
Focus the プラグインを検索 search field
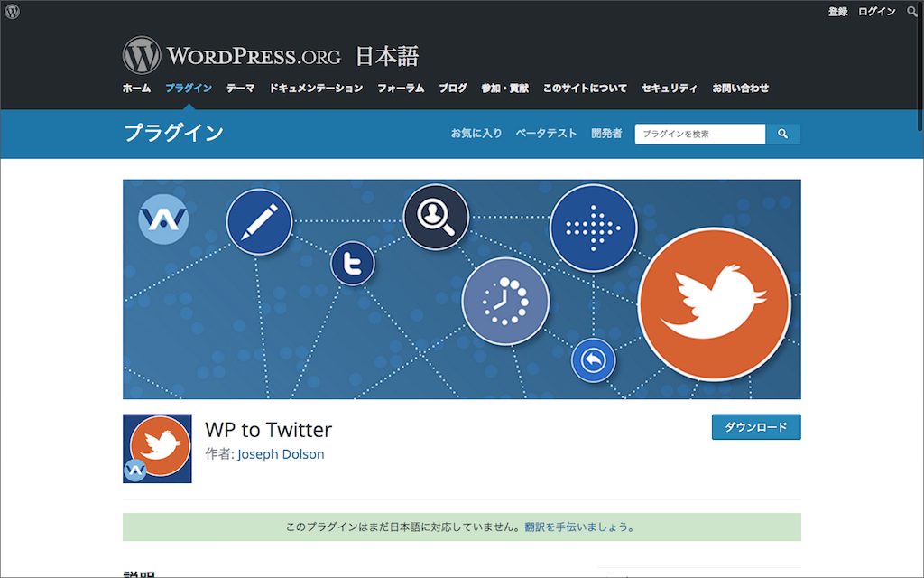700,134
